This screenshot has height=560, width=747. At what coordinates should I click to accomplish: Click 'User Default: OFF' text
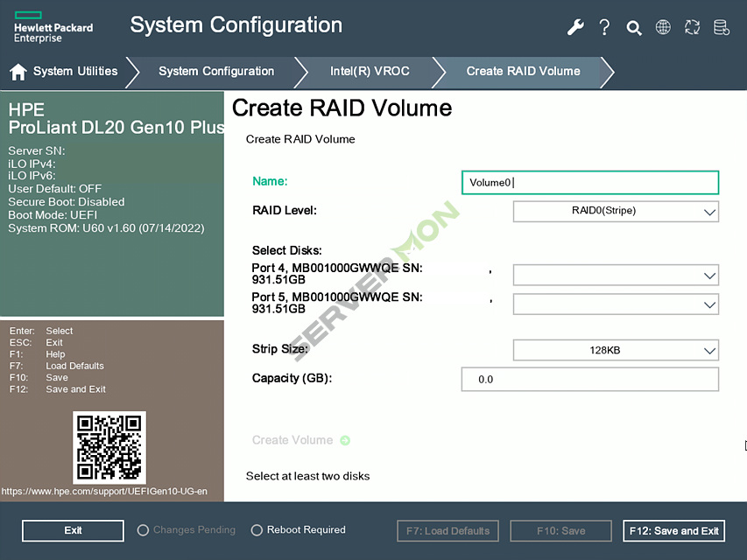pos(55,189)
